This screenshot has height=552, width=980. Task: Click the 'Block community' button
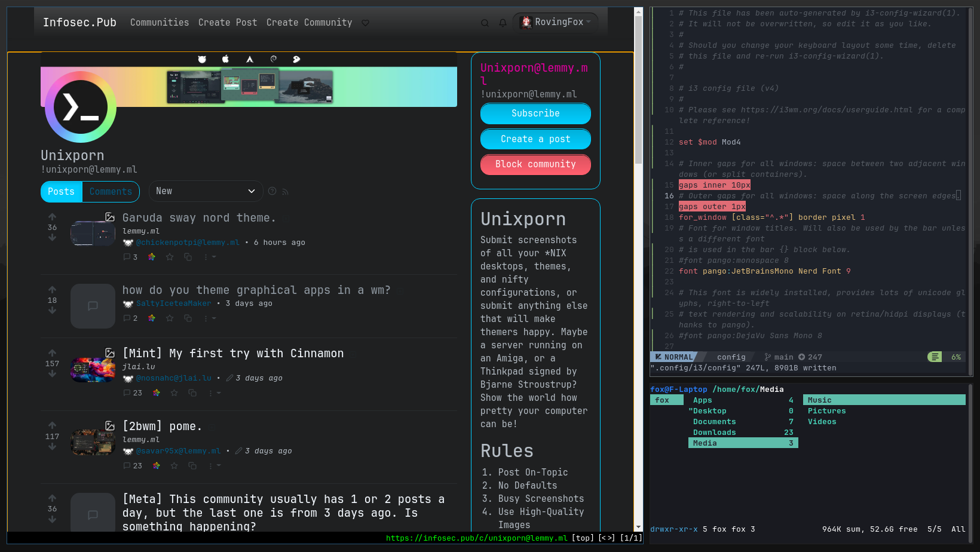535,164
